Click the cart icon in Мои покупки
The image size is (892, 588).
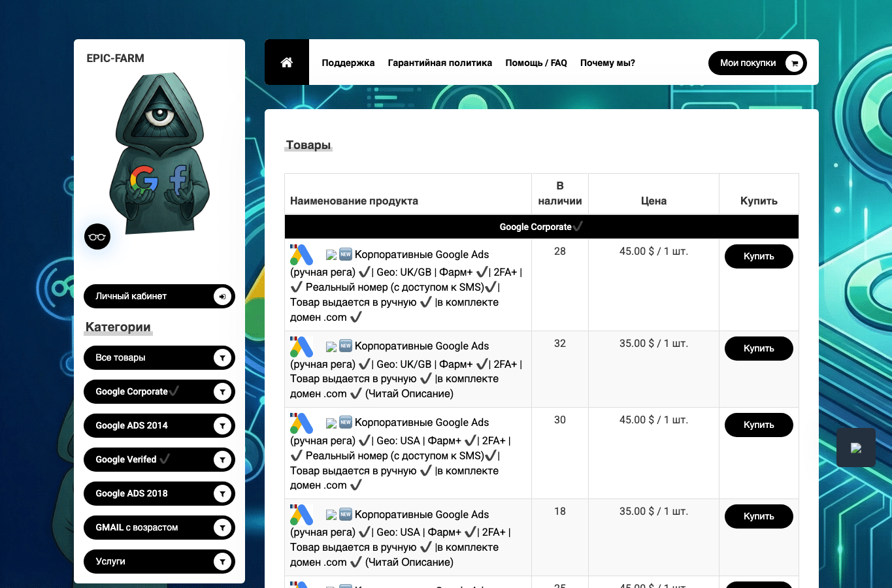(794, 63)
